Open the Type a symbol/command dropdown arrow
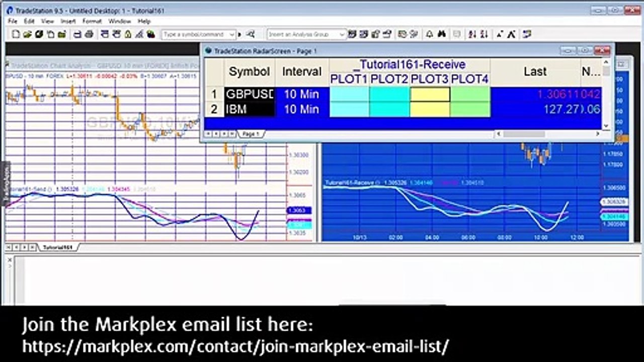644x362 pixels. (x=232, y=34)
